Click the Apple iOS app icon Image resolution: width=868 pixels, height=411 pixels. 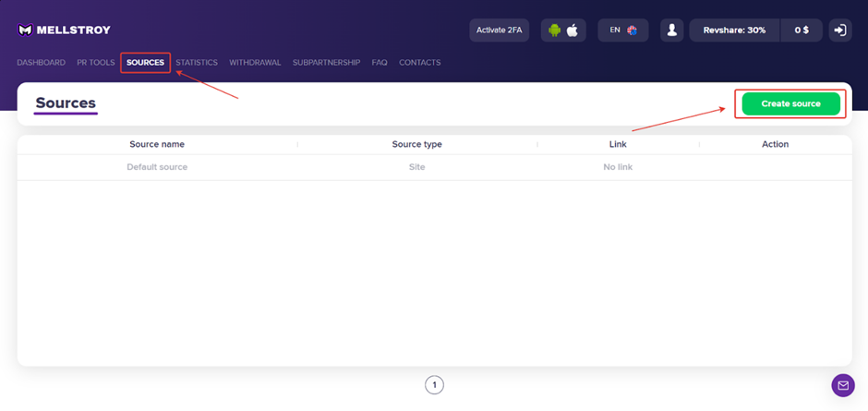click(573, 30)
